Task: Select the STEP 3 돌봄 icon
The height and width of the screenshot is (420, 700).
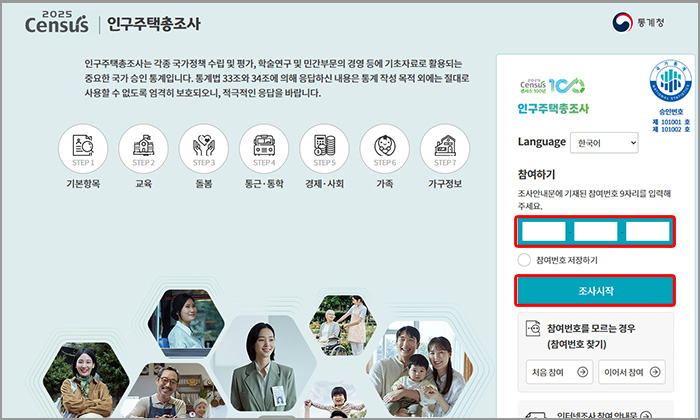Action: [x=204, y=148]
